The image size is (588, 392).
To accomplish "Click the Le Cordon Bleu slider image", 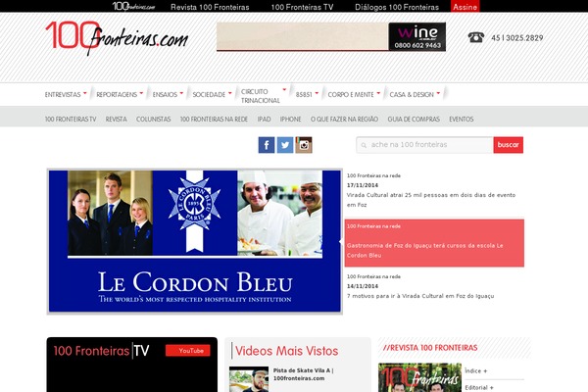I will click(x=195, y=241).
